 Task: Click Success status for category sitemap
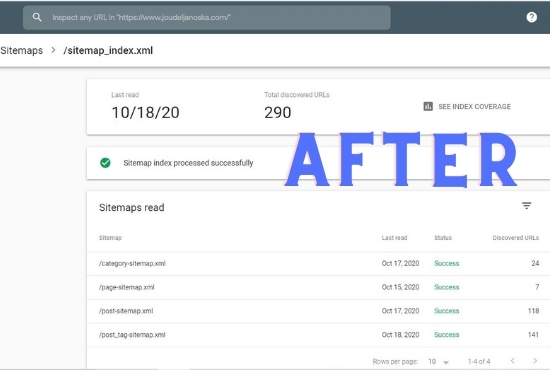447,263
